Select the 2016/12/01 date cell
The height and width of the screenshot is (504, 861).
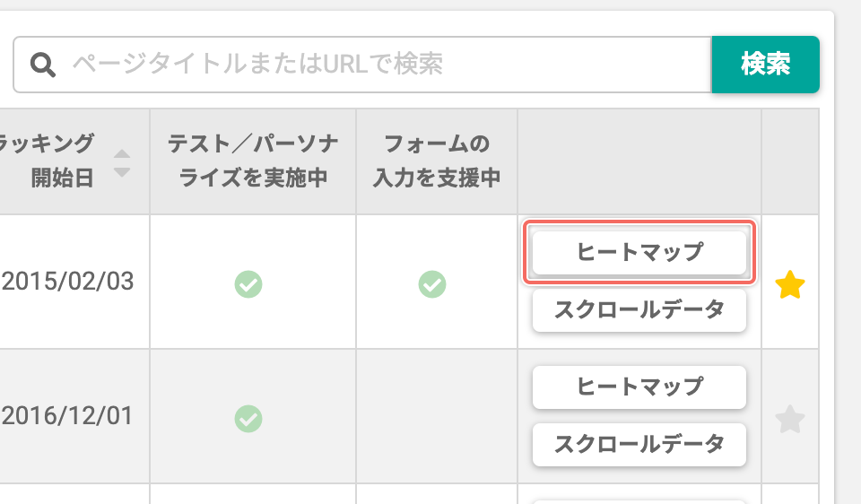point(67,416)
